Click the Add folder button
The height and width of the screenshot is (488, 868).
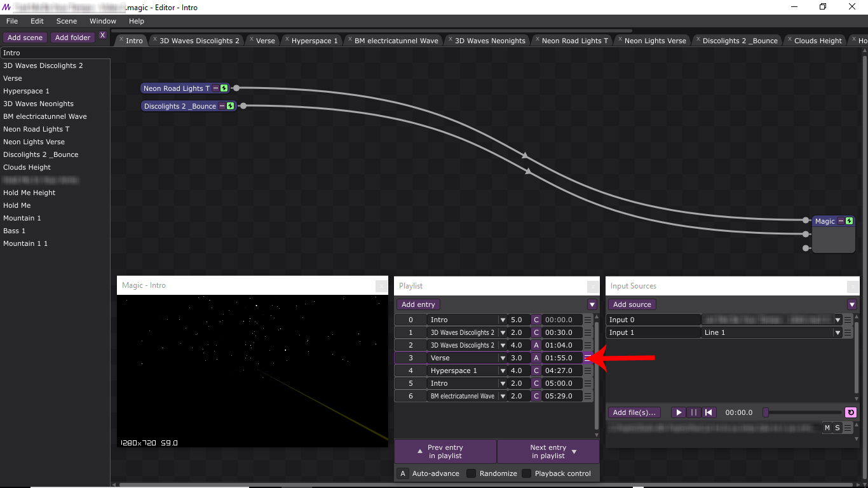(x=72, y=37)
